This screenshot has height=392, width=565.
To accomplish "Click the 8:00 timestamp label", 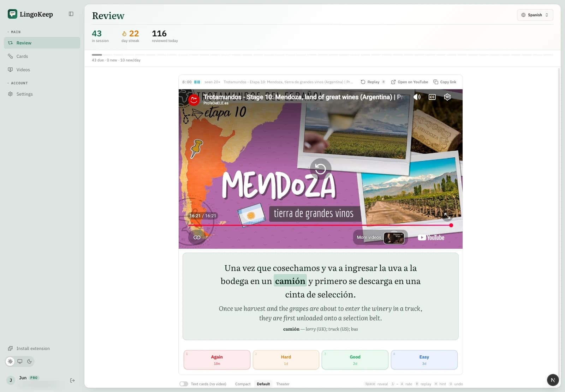I will pos(187,82).
